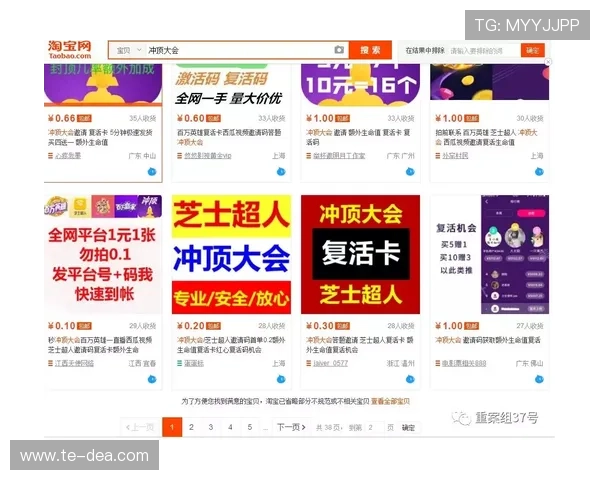Image resolution: width=600 pixels, height=480 pixels.
Task: Open the ¥0.10 item title 秒冲顶大会百万英雄
Action: 100,344
